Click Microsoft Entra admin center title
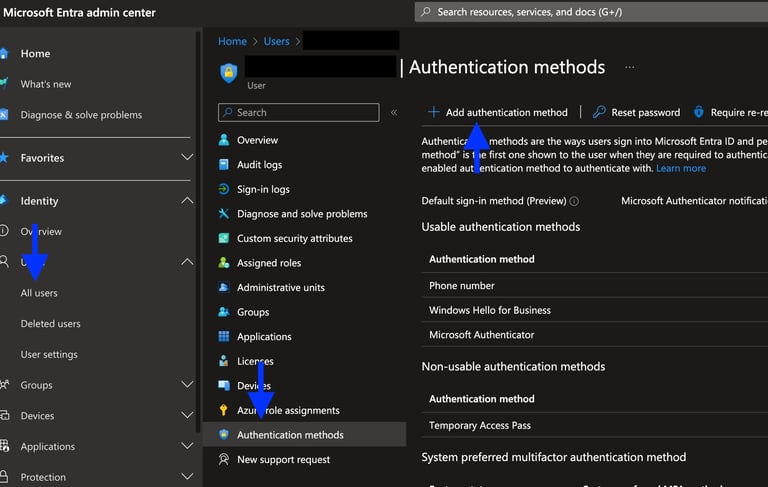Image resolution: width=768 pixels, height=487 pixels. click(79, 12)
